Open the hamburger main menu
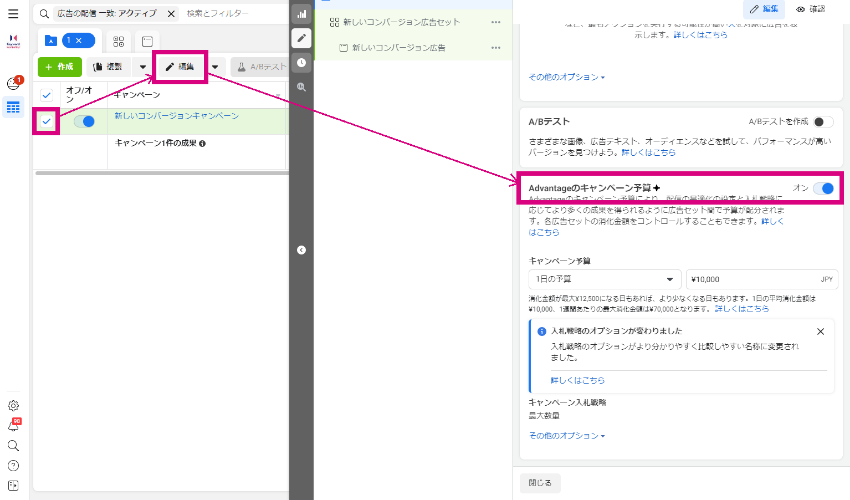 coord(13,14)
